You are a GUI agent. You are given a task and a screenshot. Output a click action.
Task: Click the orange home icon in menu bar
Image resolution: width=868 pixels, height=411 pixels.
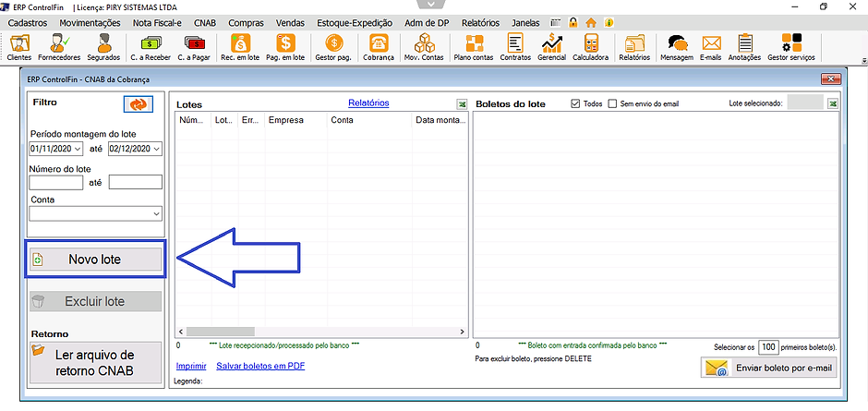[591, 23]
